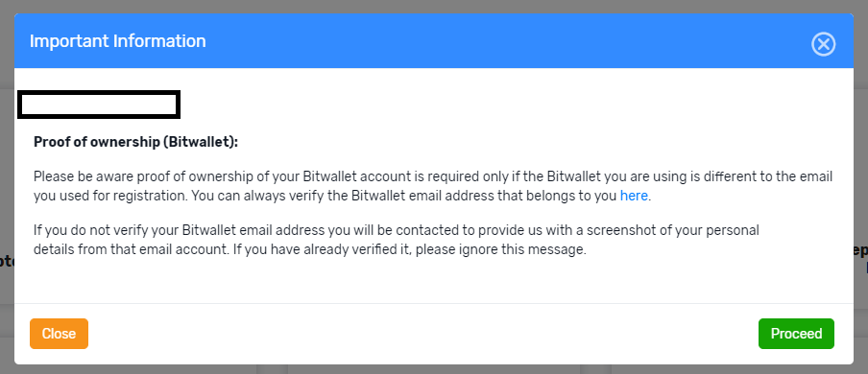The image size is (868, 374).
Task: Click the dimmed background card below the Proceed button
Action: (x=739, y=369)
